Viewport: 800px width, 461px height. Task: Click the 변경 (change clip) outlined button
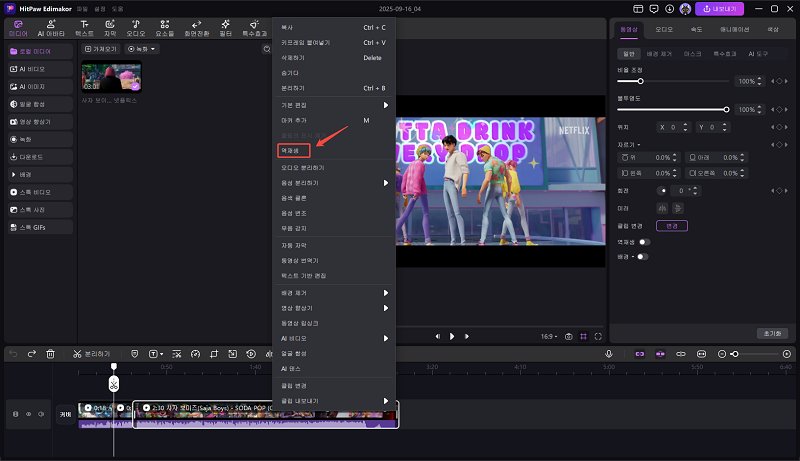(x=672, y=226)
